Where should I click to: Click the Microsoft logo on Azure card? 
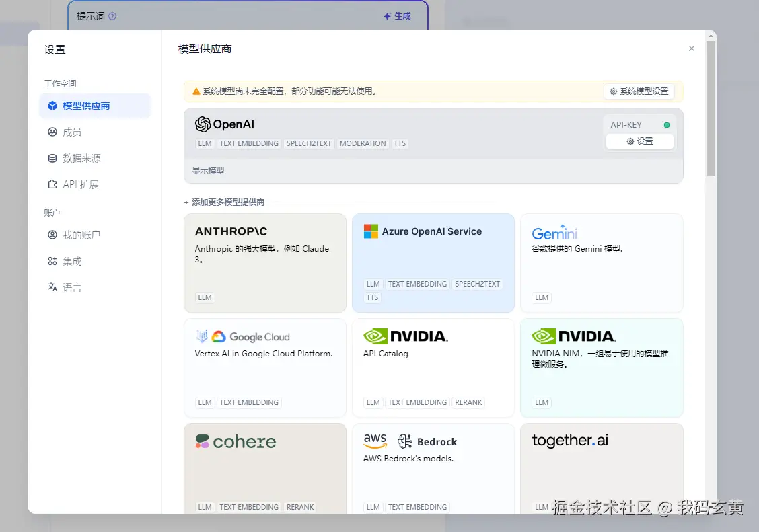[371, 231]
